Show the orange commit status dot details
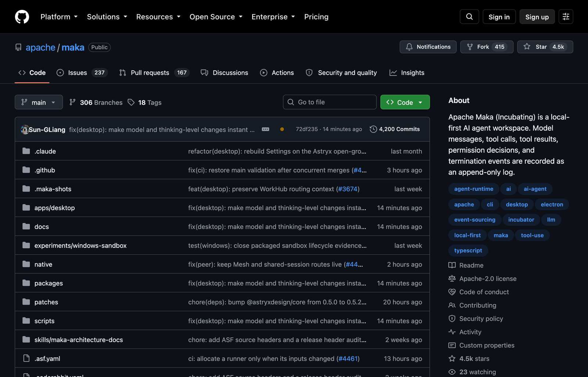The image size is (588, 377). pyautogui.click(x=282, y=129)
